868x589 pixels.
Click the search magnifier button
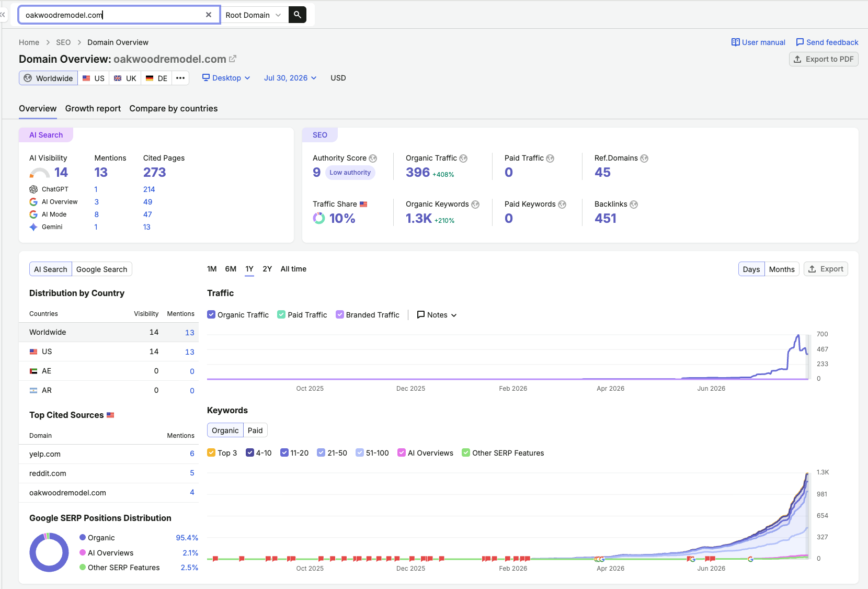tap(298, 15)
